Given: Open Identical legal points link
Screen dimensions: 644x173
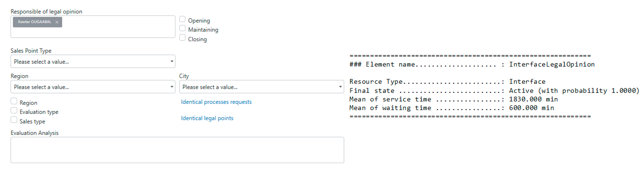Looking at the screenshot, I should tap(207, 118).
